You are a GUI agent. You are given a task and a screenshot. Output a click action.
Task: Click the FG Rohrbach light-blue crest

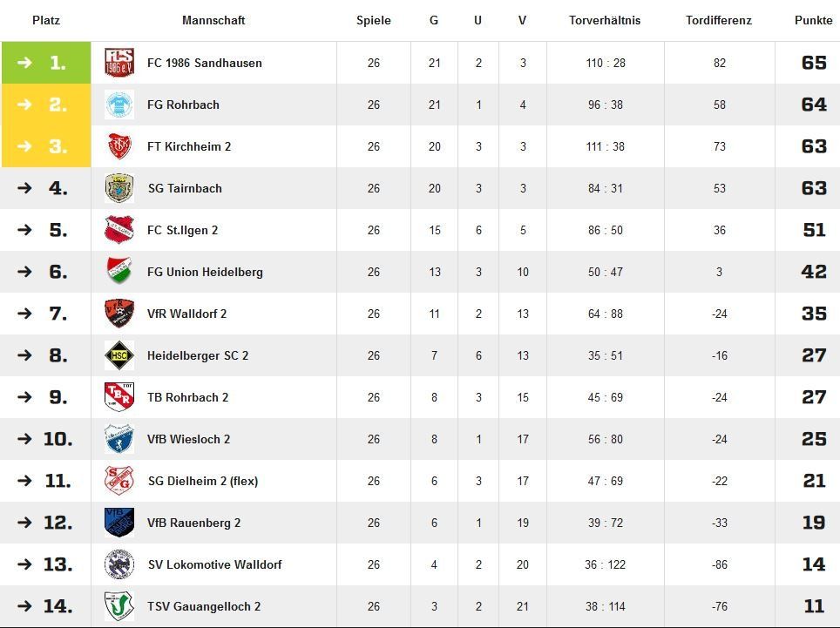(x=119, y=105)
